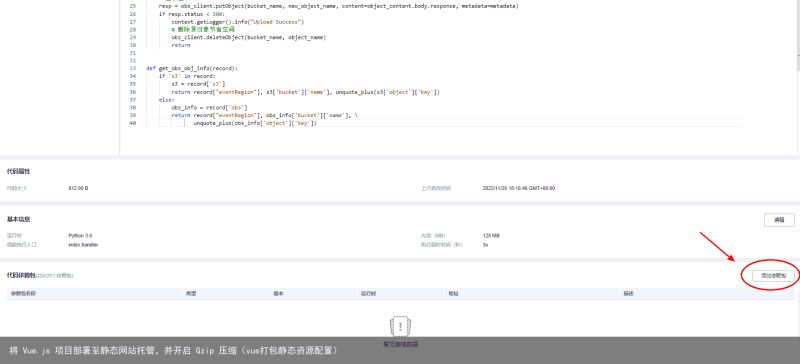Select the 地址 address column header
Image resolution: width=800 pixels, height=364 pixels.
[454, 294]
